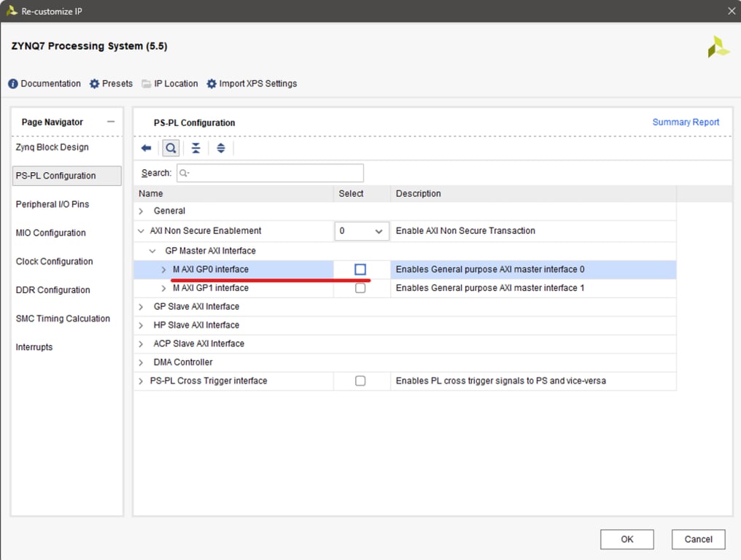741x560 pixels.
Task: Click Import XPS Settings gear icon
Action: [212, 84]
